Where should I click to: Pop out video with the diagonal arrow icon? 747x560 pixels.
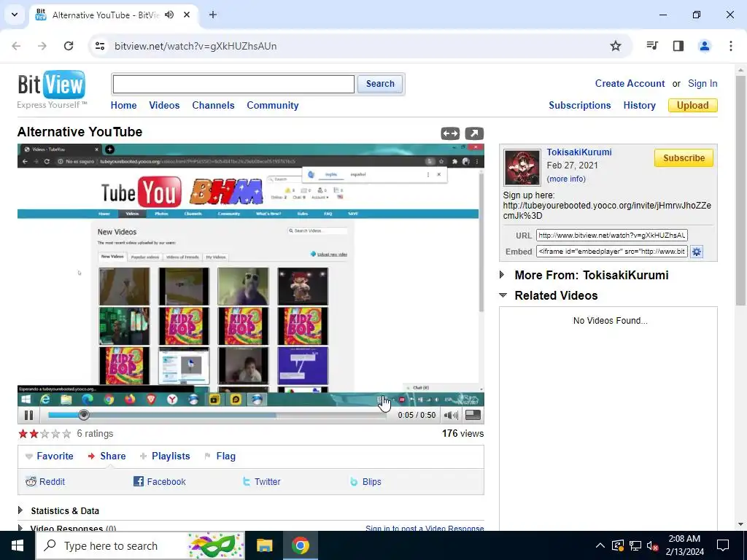pos(474,134)
